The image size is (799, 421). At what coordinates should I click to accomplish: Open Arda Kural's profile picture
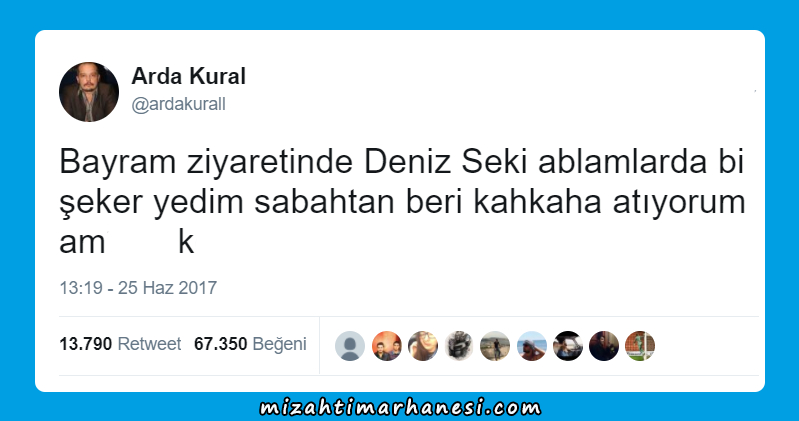(x=89, y=92)
